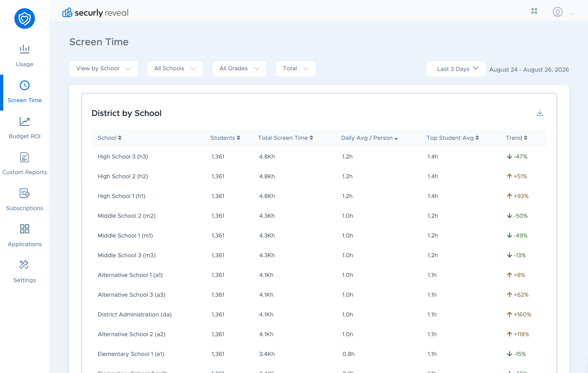Go to the Budget ROI menu label

pyautogui.click(x=24, y=136)
